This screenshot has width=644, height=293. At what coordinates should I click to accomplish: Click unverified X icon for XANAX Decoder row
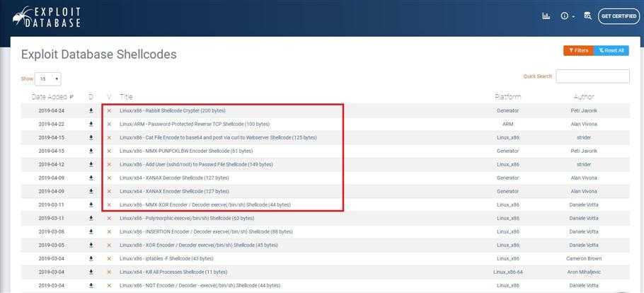click(109, 178)
